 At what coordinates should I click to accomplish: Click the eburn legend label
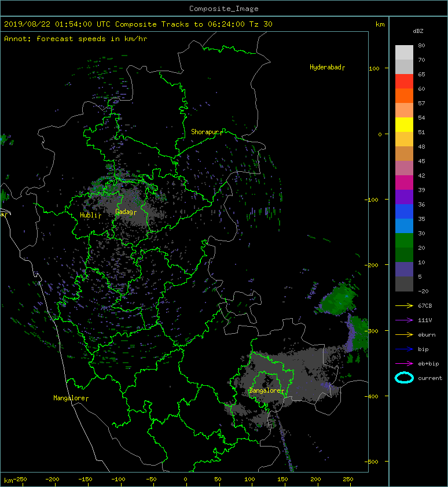427,335
